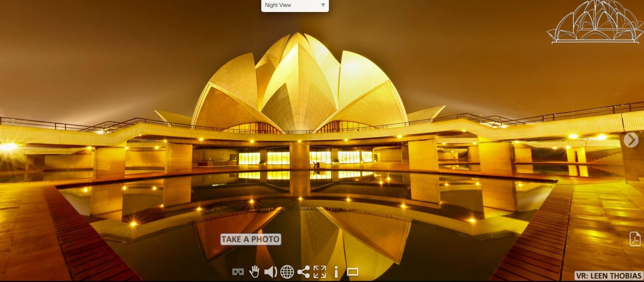Open the PDF document icon
Screen dimensions: 644x282
635,239
